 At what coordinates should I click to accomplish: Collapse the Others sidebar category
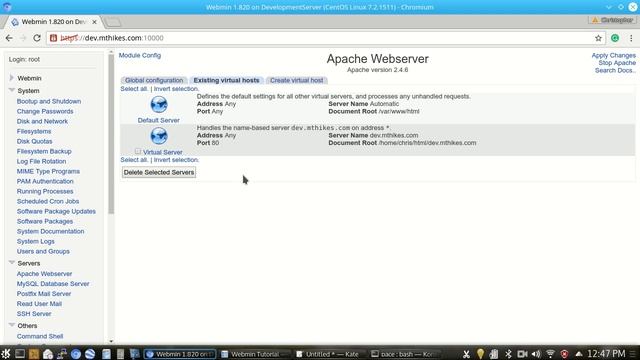[11, 325]
